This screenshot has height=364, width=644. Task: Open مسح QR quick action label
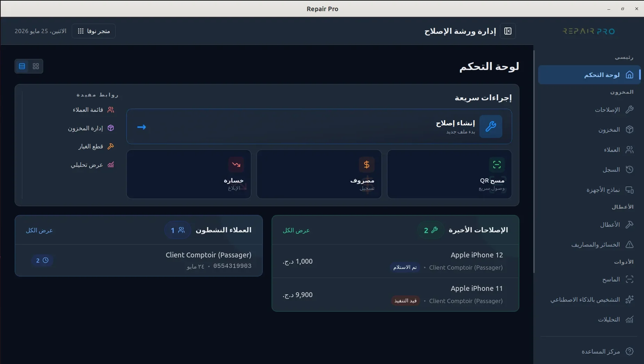coord(492,180)
